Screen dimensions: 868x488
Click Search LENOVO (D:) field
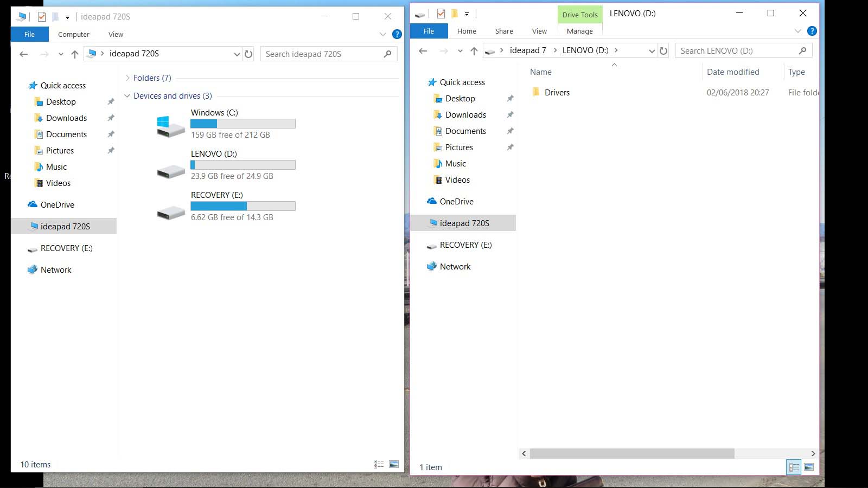(743, 50)
